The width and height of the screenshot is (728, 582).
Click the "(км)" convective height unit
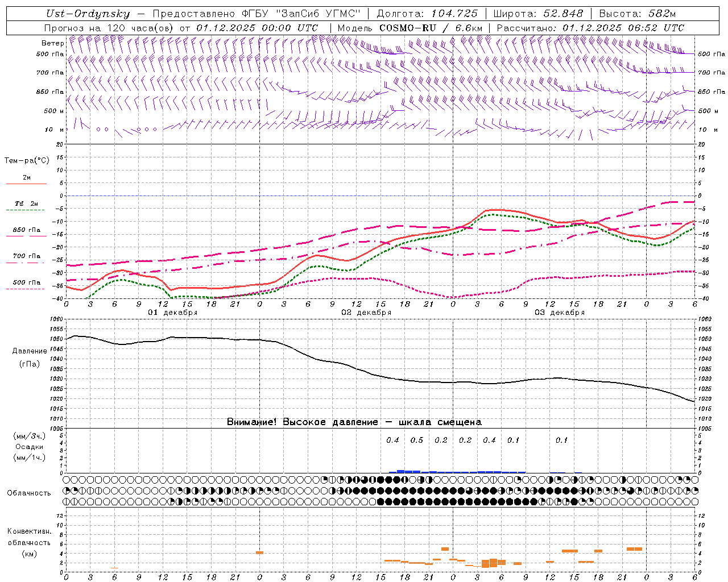[30, 554]
